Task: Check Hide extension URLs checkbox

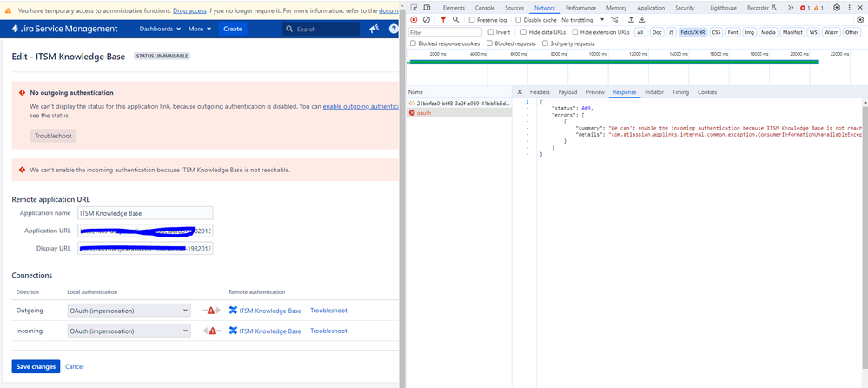Action: pos(575,32)
